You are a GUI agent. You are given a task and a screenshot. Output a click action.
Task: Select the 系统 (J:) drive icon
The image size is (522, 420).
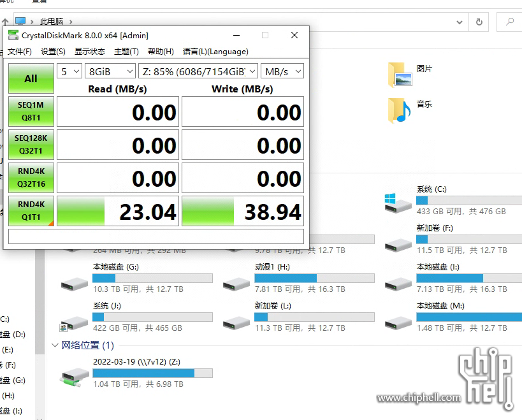pos(74,324)
